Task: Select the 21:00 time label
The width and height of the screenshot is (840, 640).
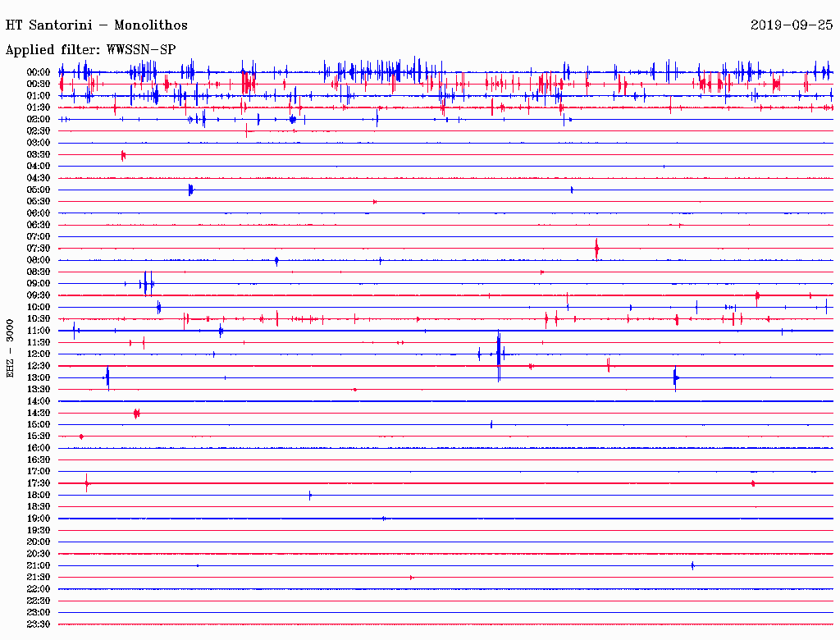Action: pos(39,565)
